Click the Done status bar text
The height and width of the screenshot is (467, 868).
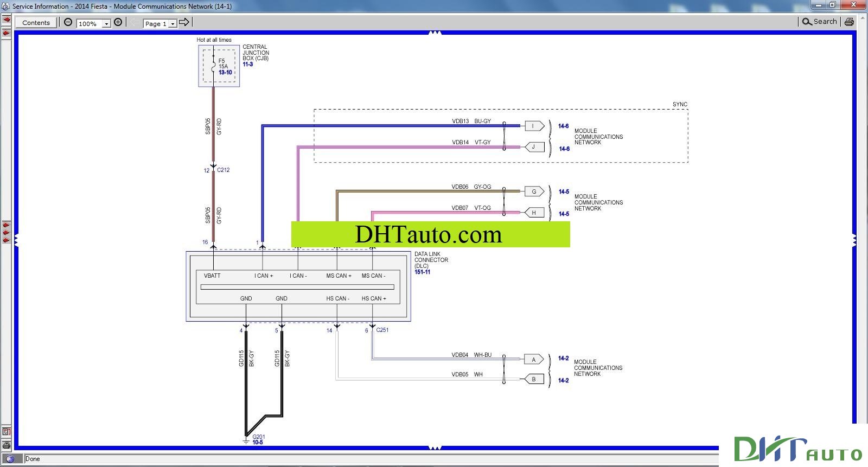click(33, 459)
